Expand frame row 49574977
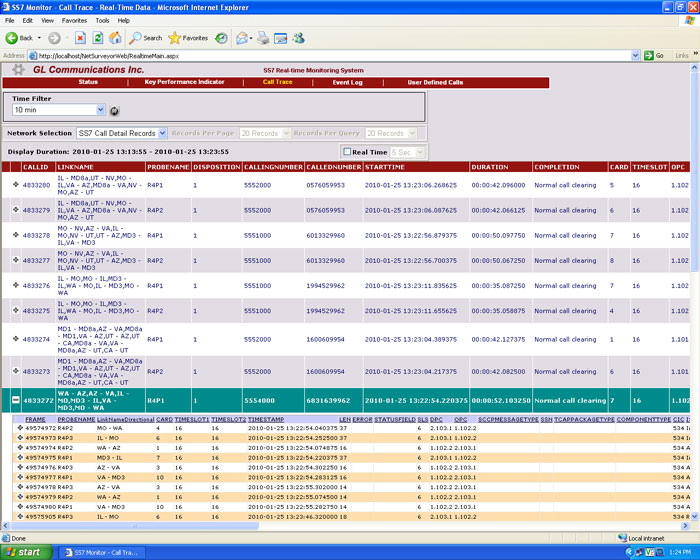700x560 pixels. click(x=20, y=477)
